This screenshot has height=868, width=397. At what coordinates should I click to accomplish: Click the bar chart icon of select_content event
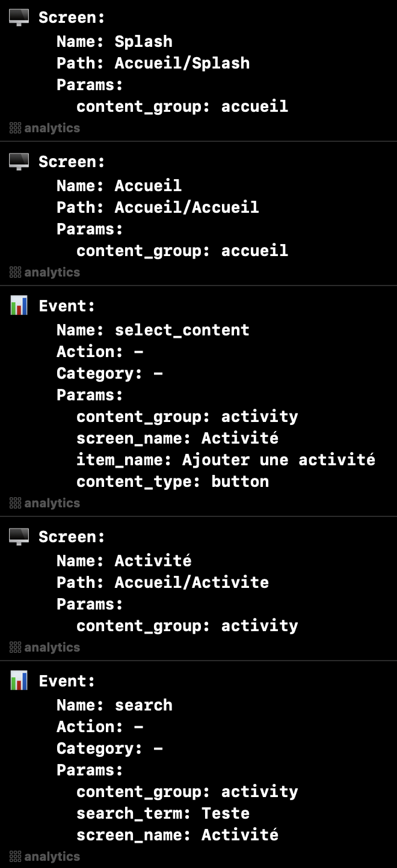(19, 306)
